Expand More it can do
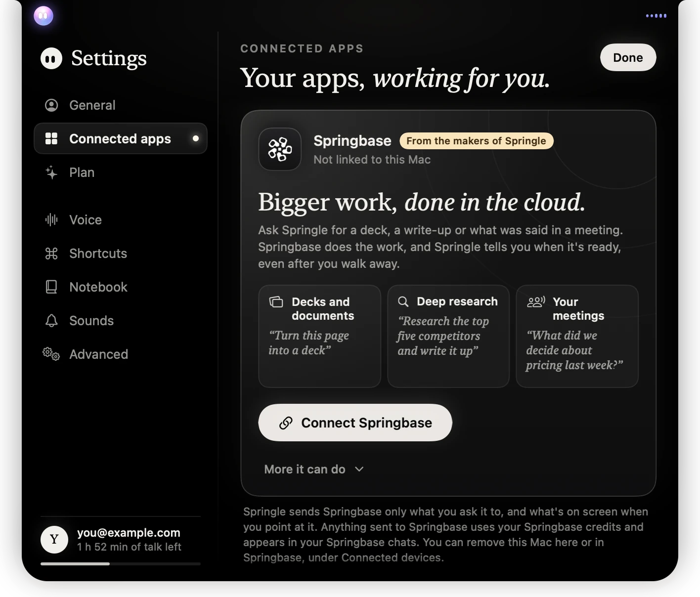Screen dimensions: 700x597 pos(314,469)
